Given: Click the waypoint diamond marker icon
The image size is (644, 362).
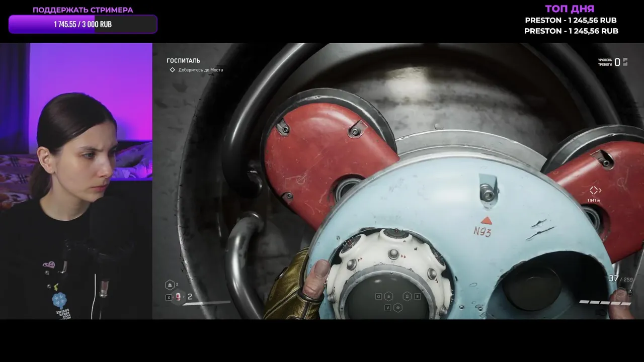Looking at the screenshot, I should (595, 190).
